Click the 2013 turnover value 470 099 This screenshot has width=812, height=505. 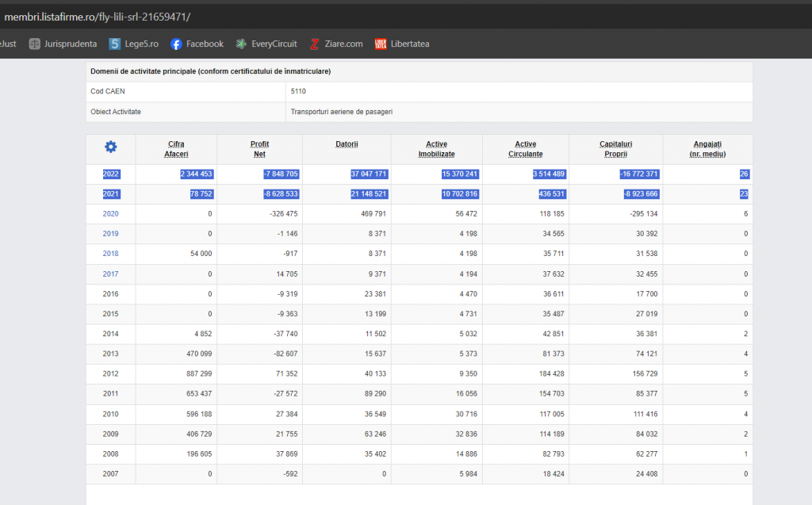[199, 354]
